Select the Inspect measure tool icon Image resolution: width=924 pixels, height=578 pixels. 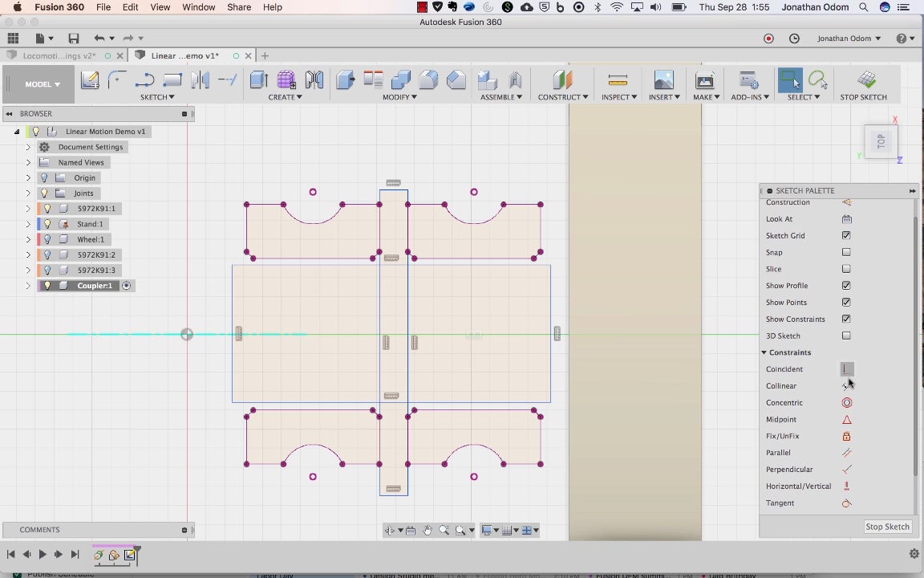[618, 80]
